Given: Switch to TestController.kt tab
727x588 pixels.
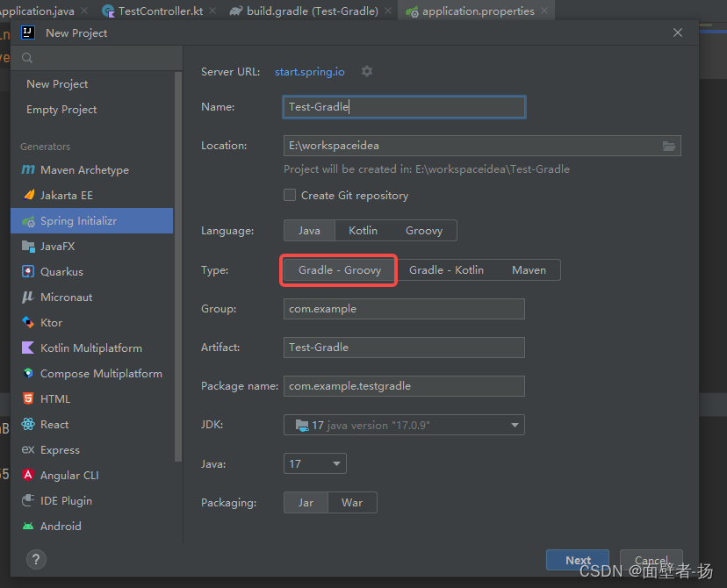Looking at the screenshot, I should click(x=160, y=11).
